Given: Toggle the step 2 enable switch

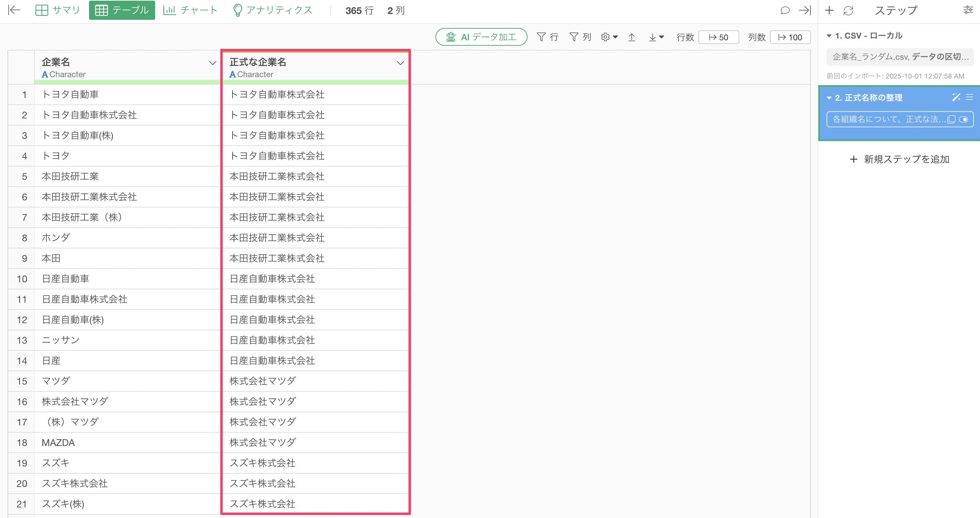Looking at the screenshot, I should (x=964, y=119).
